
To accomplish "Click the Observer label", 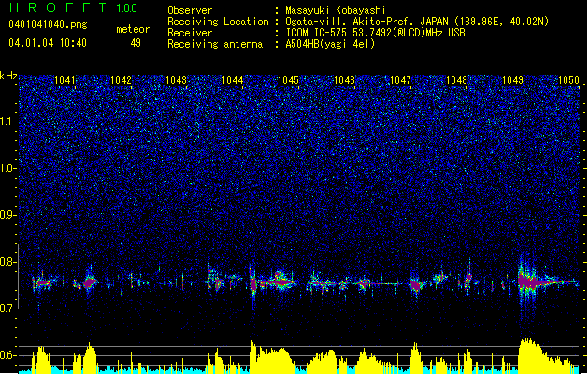I will pyautogui.click(x=190, y=10).
